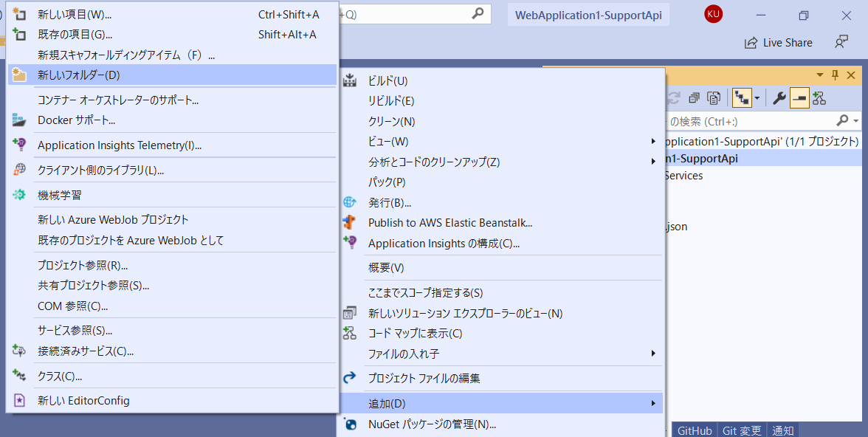
Task: Click the 既存の項目(G) icon
Action: (x=19, y=35)
